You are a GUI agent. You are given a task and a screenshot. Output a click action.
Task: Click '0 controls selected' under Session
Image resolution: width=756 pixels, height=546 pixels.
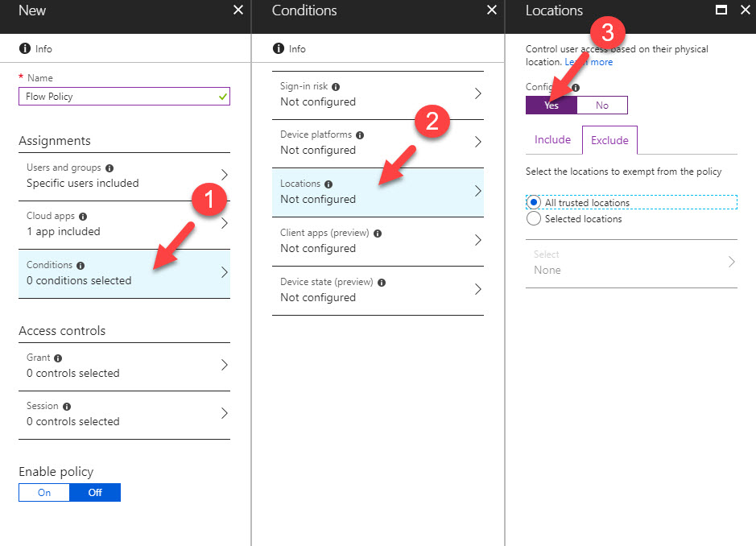coord(72,421)
